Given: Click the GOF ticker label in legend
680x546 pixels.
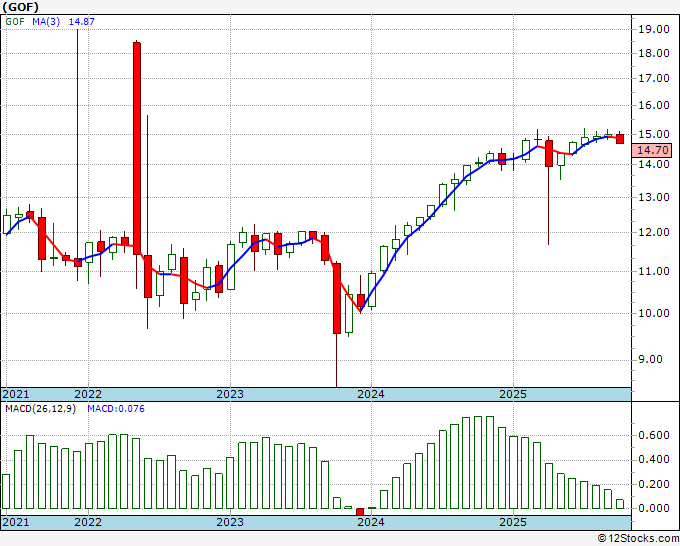Looking at the screenshot, I should (15, 21).
